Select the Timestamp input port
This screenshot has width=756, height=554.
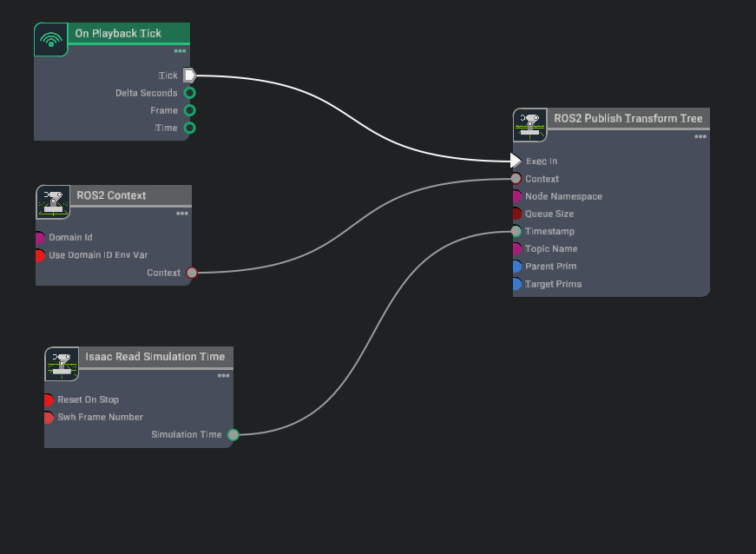point(516,232)
